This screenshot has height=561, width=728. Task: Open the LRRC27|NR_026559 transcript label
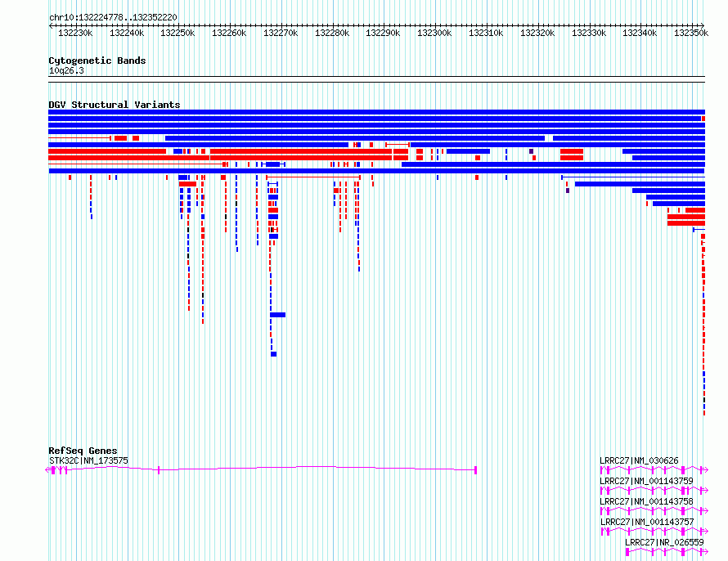tap(664, 542)
